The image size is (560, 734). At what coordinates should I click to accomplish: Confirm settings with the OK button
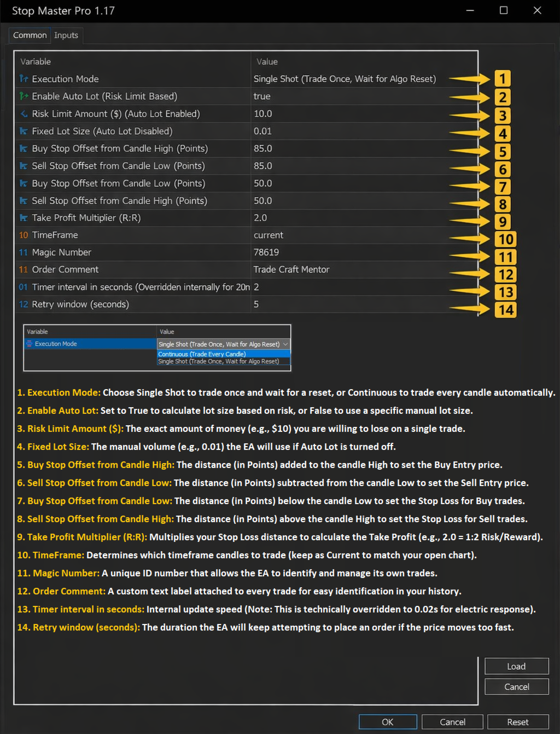point(387,722)
